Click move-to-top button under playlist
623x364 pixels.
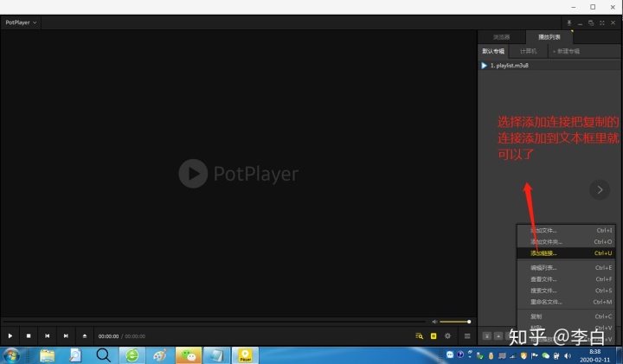click(x=486, y=336)
